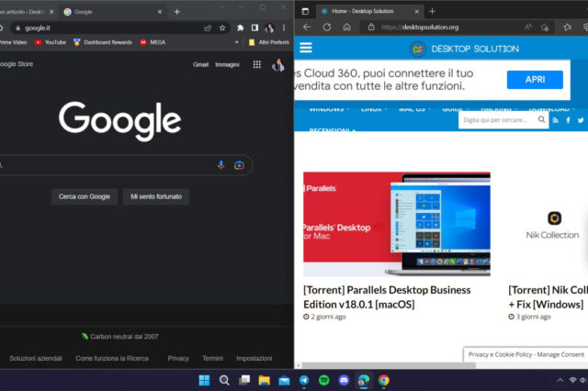This screenshot has height=391, width=588.
Task: Start voice search microphone on Google
Action: pos(221,165)
